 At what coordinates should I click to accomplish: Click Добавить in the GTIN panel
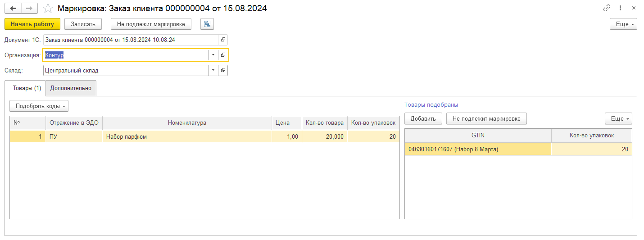[x=423, y=119]
